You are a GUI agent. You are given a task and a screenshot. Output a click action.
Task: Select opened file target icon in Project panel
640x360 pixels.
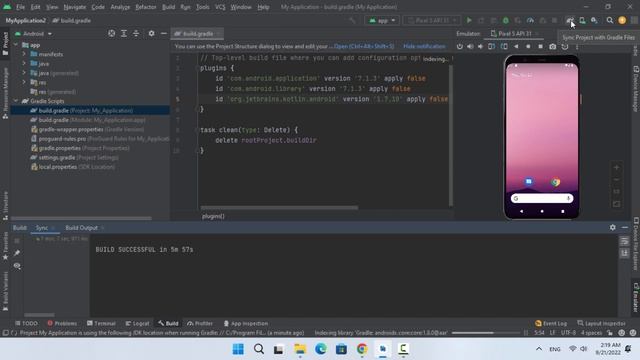[x=111, y=33]
